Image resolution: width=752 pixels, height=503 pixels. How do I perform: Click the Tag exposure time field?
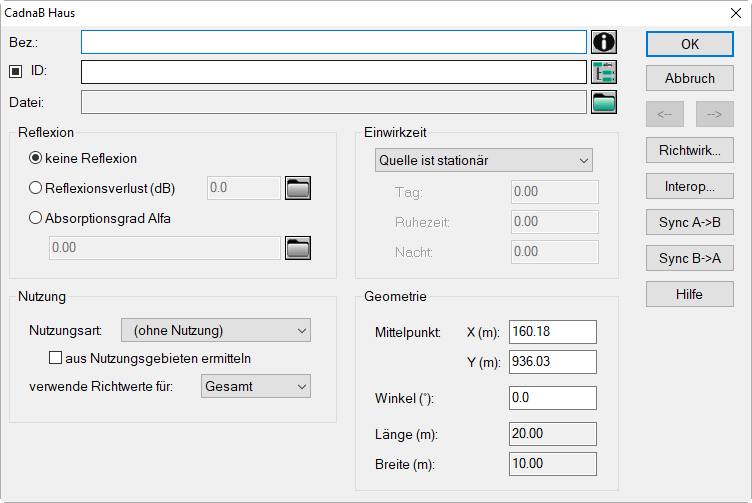pos(555,192)
